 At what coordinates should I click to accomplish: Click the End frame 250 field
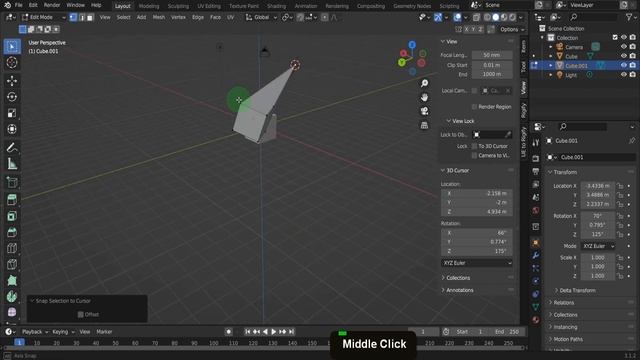click(507, 332)
